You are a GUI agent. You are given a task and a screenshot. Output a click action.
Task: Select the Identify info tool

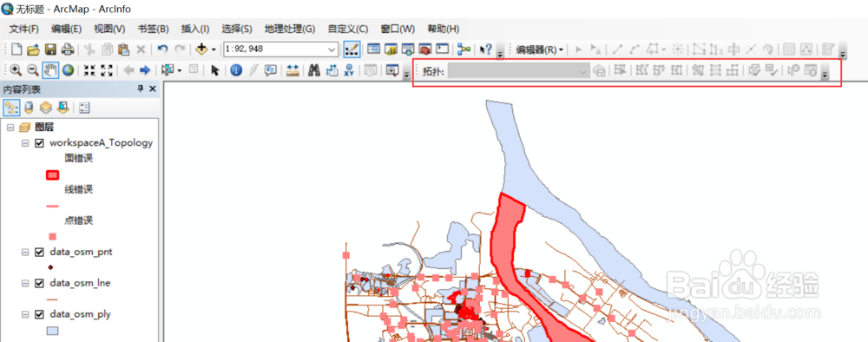(236, 70)
